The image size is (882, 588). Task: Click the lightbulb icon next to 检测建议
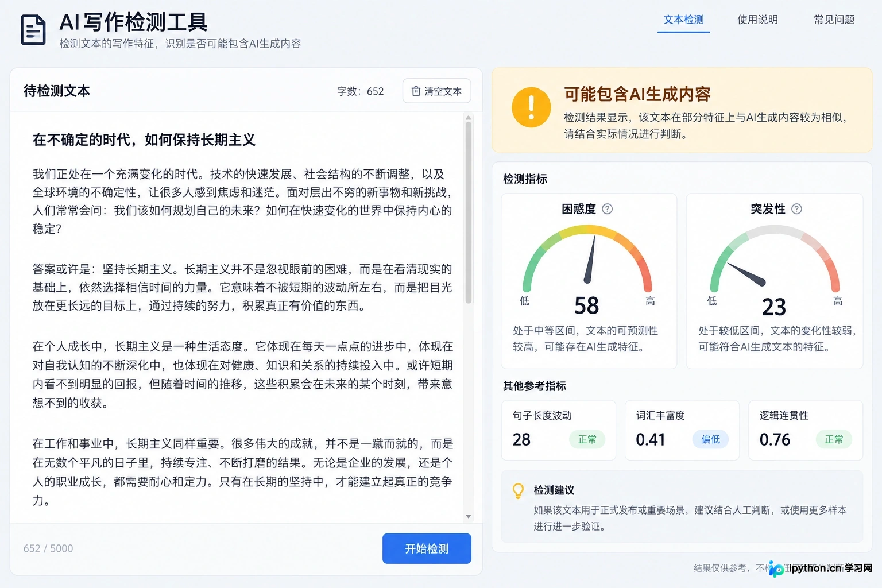click(x=518, y=490)
